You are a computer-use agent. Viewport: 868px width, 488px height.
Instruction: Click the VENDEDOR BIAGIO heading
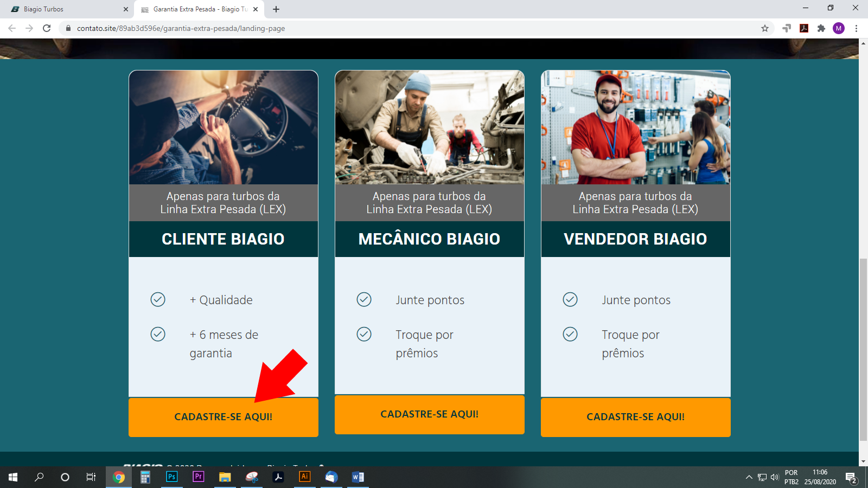click(x=635, y=239)
